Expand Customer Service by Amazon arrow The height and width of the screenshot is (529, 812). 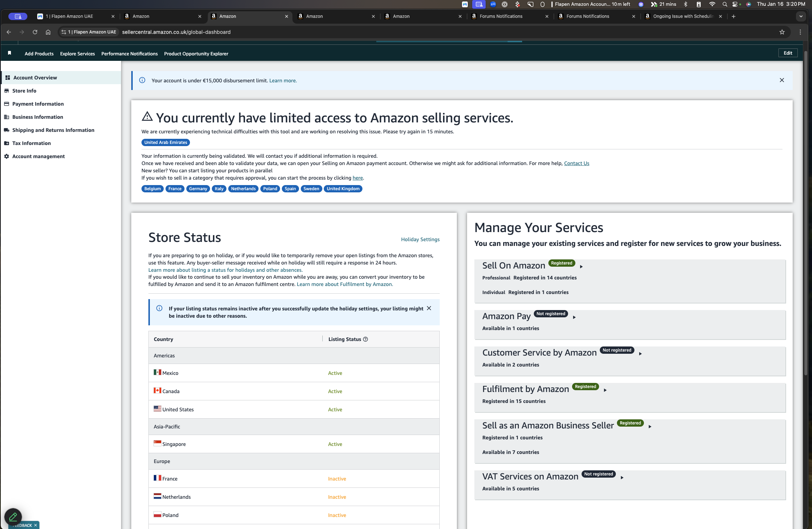(640, 354)
